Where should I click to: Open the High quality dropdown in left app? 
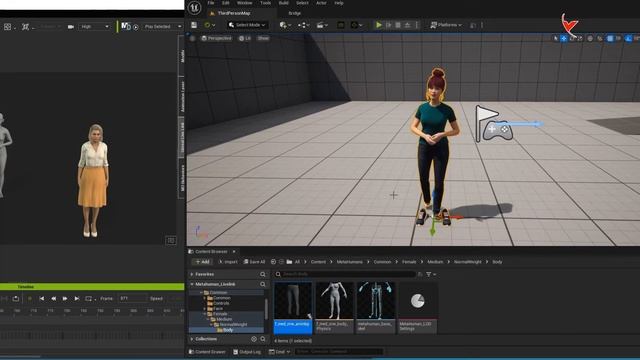(95, 27)
